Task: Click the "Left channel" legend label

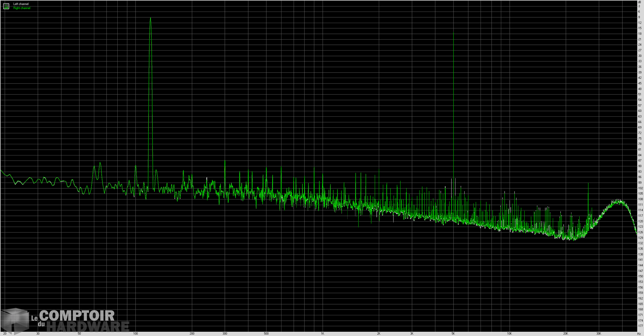Action: (x=21, y=4)
